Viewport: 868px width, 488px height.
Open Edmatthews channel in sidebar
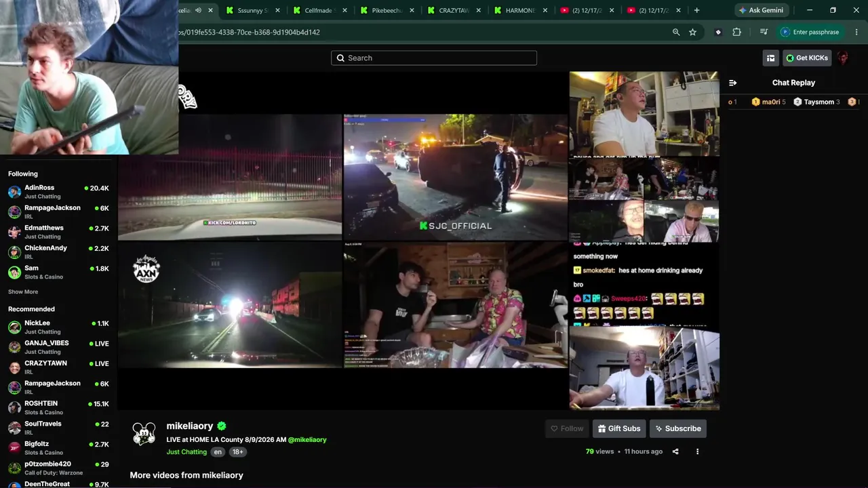[58, 232]
